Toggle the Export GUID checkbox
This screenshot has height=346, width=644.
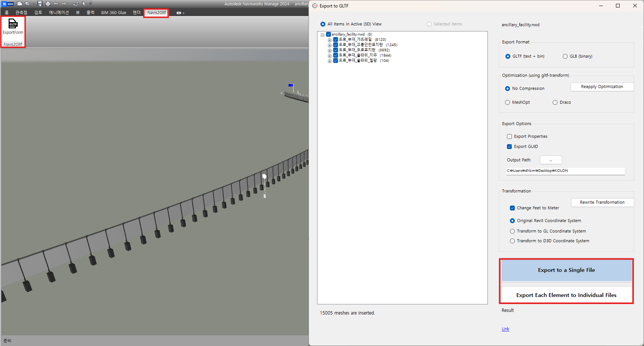(509, 146)
